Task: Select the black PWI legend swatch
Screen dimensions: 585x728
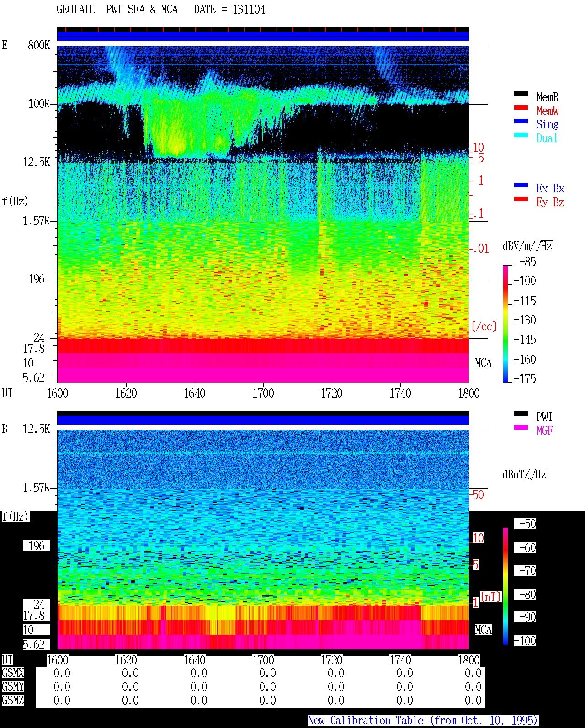Action: [x=521, y=414]
